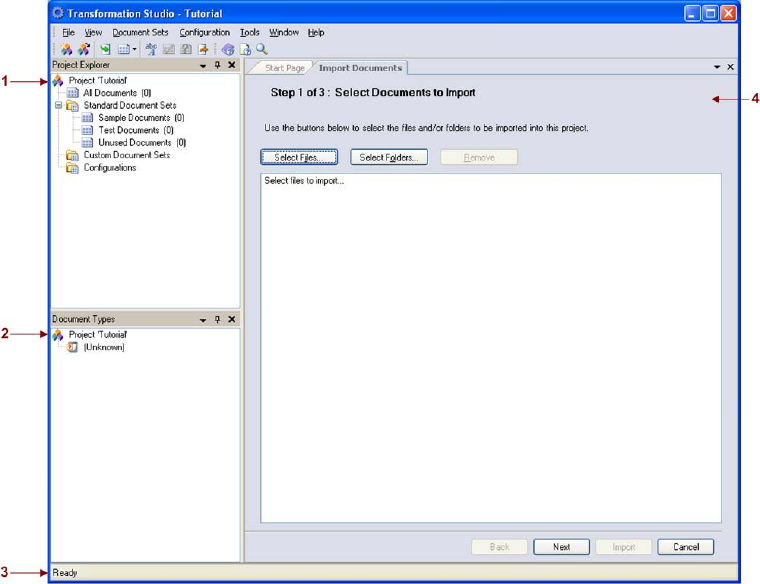Open the Document Sets menu
Screen dimensions: 760x584
pyautogui.click(x=141, y=32)
